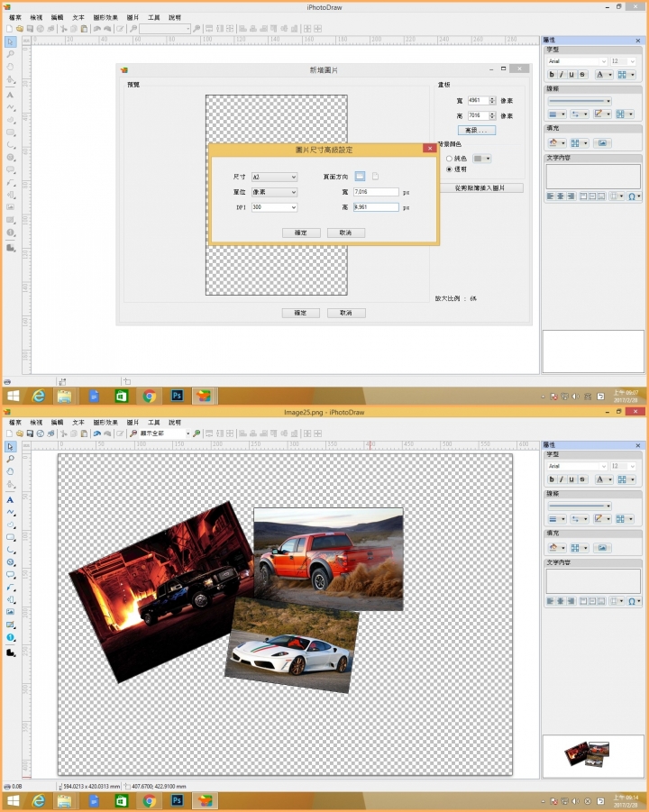Viewport: 649px width, 812px height.
Task: Open 說明 menu in upper iPhotoDraw window
Action: (175, 18)
